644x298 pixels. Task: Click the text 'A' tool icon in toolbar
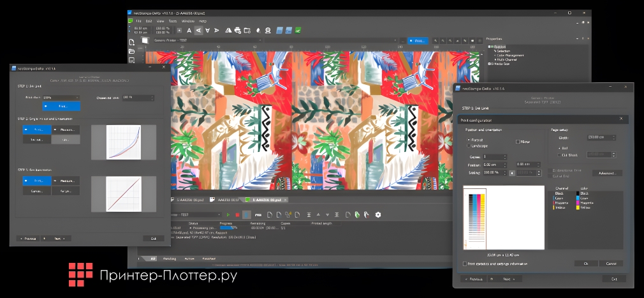pyautogui.click(x=189, y=30)
